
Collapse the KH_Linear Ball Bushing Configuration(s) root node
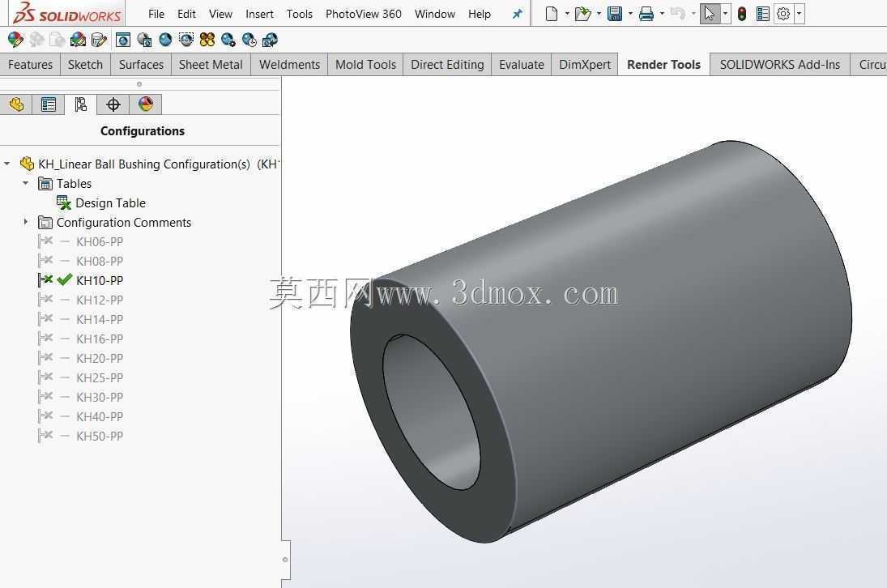click(6, 164)
